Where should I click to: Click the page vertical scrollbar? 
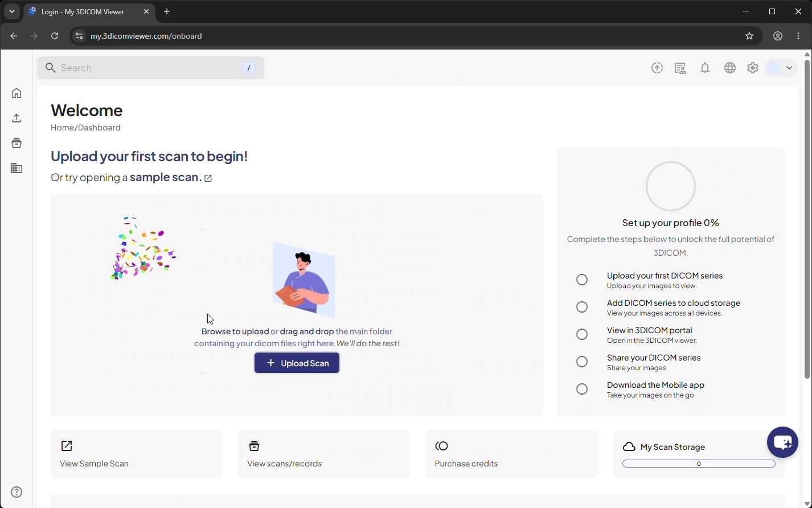point(807,219)
